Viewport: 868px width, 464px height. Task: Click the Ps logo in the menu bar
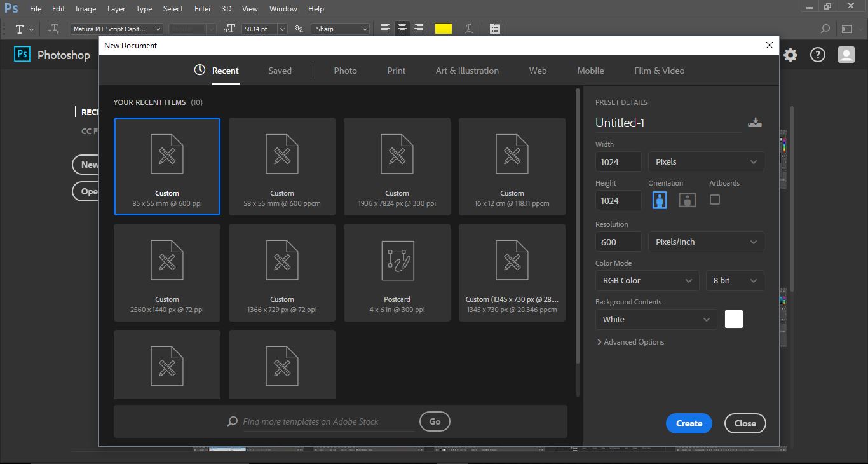pyautogui.click(x=11, y=9)
